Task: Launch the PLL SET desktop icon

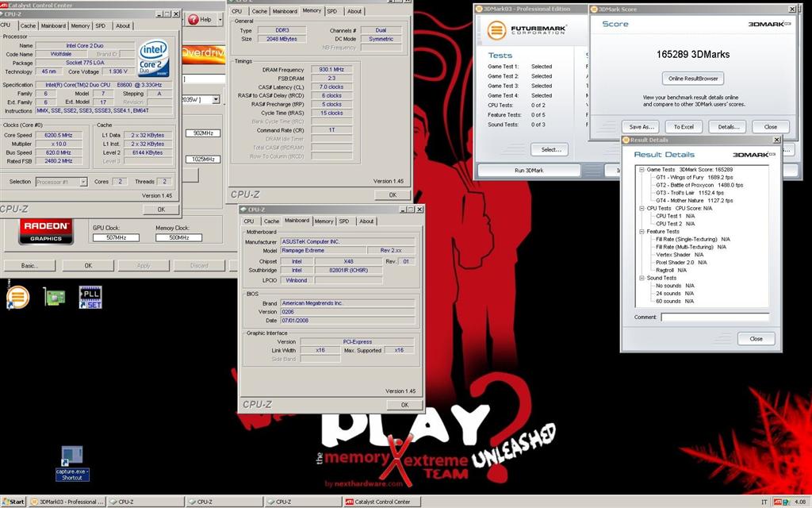Action: (90, 297)
